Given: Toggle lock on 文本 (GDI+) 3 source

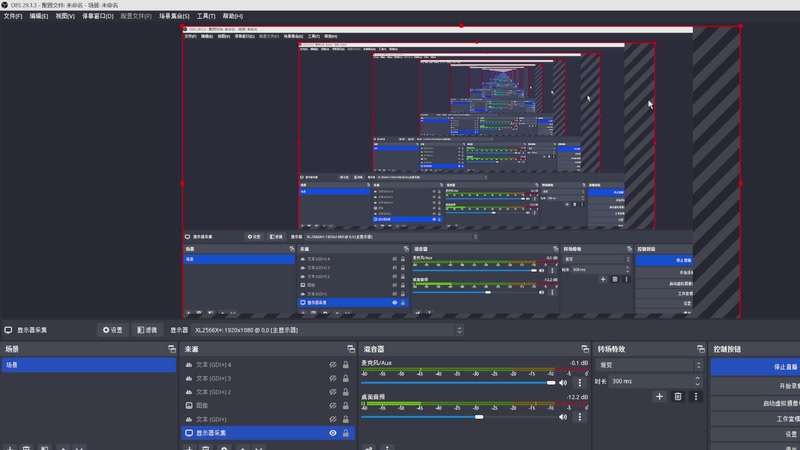Looking at the screenshot, I should [346, 379].
